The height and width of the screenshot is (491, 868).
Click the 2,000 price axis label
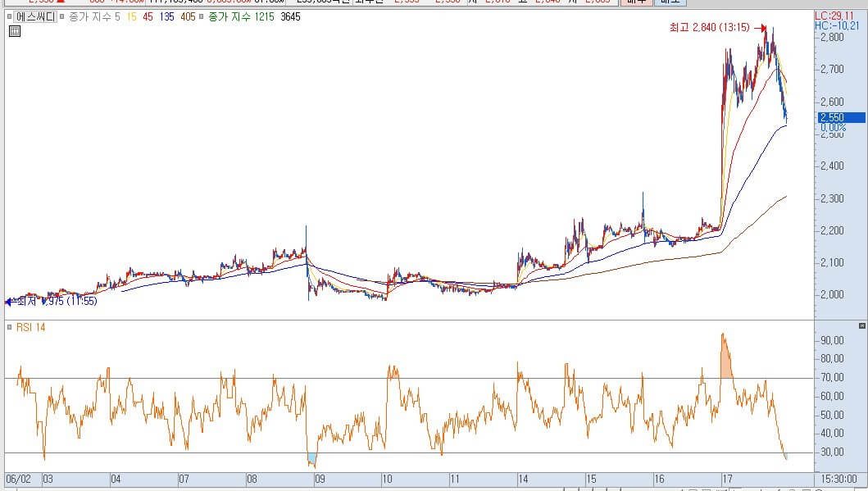click(832, 294)
